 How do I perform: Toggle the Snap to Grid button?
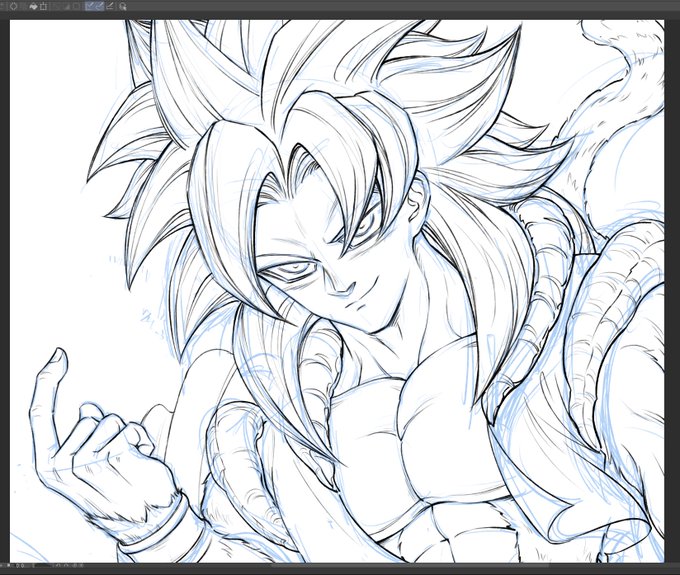(x=110, y=6)
